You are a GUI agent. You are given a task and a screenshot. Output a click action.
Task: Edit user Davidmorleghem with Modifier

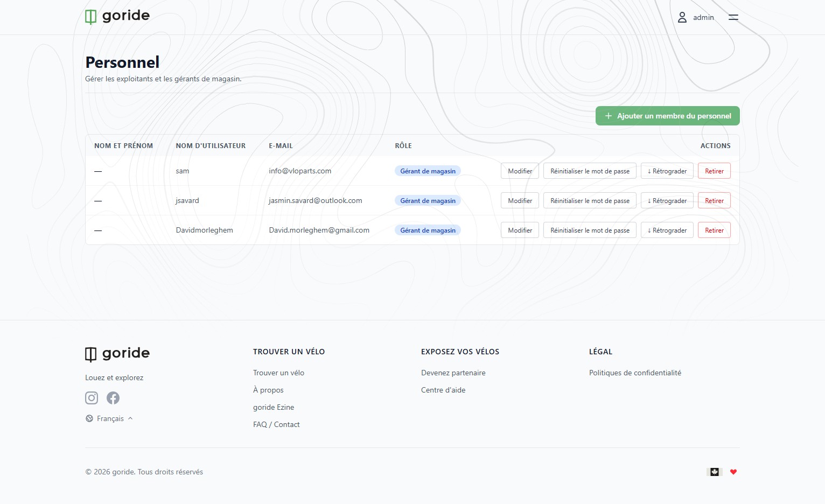520,230
